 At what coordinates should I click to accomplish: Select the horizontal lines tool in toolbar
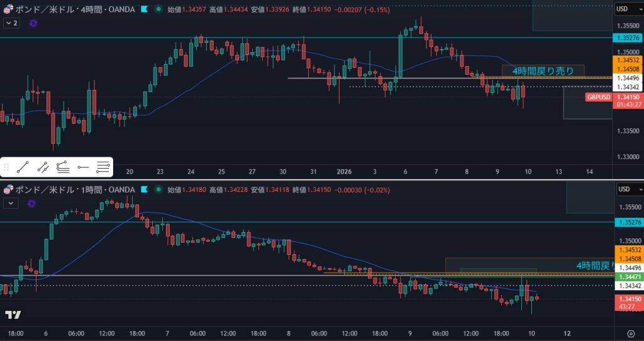tap(103, 167)
